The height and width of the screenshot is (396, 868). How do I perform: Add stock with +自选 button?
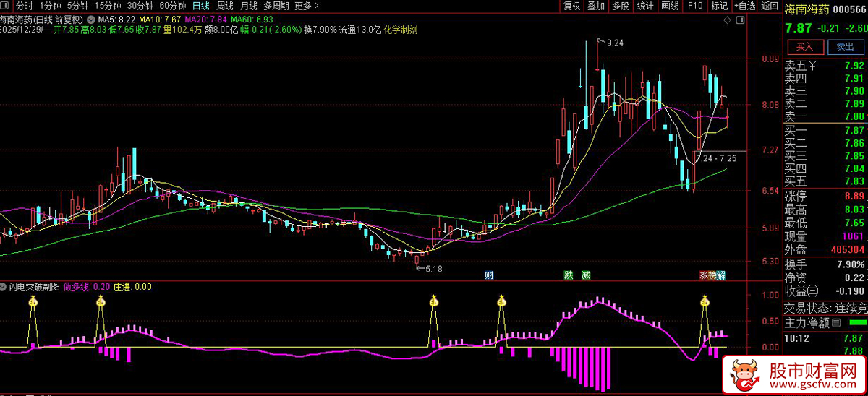[x=744, y=6]
